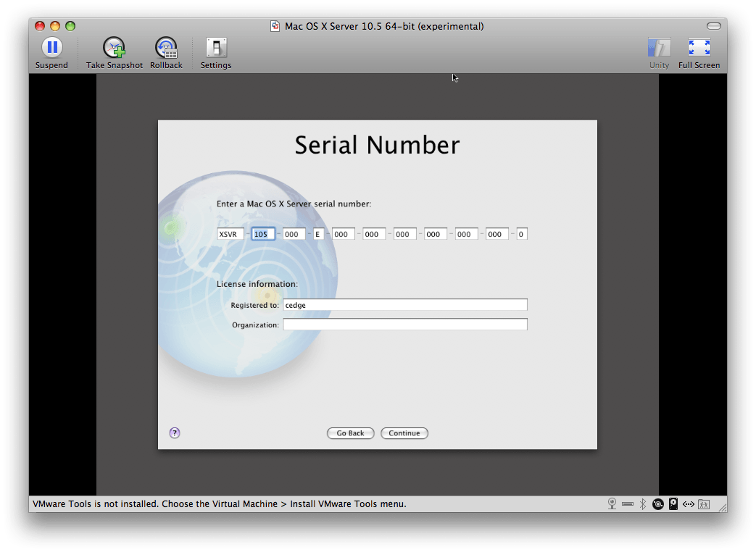
Task: Open the virtual machine Settings
Action: click(x=215, y=53)
